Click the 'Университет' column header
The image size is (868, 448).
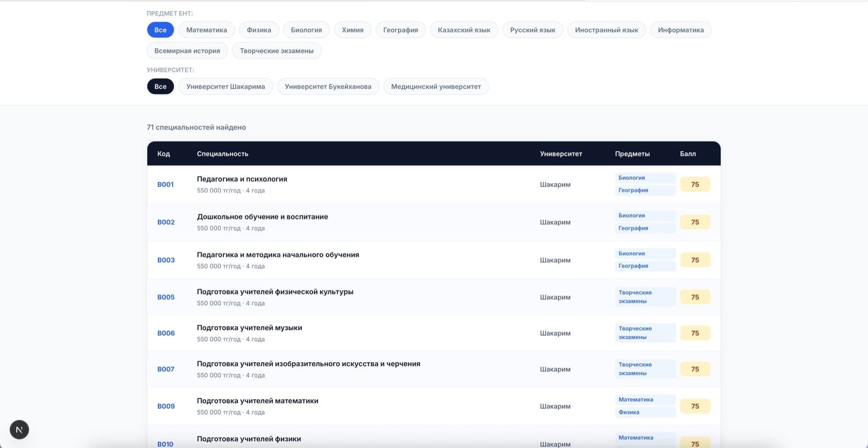pos(561,154)
